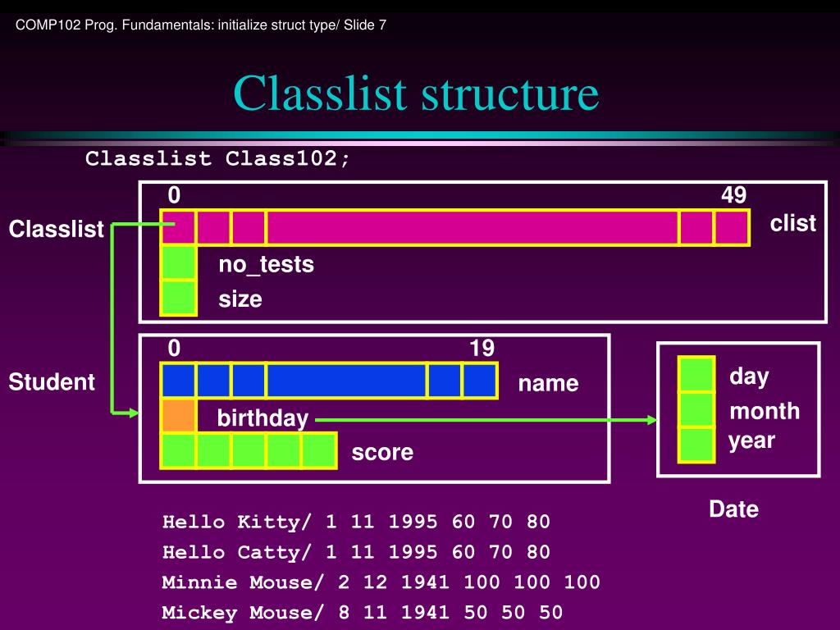The height and width of the screenshot is (630, 840).
Task: Click the green day box in Date
Action: pyautogui.click(x=696, y=374)
